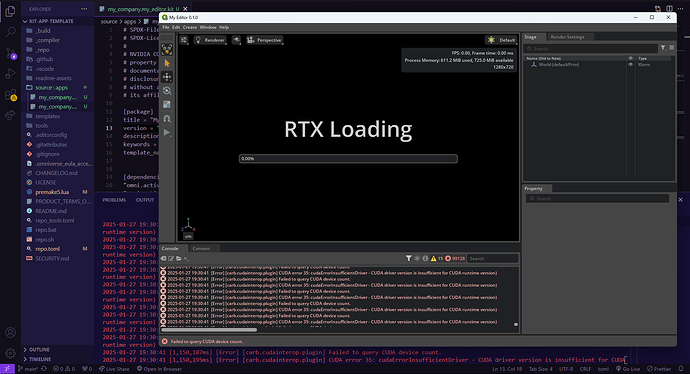Open the Perspective camera dropdown
Screen dimensions: 690x374
click(264, 40)
